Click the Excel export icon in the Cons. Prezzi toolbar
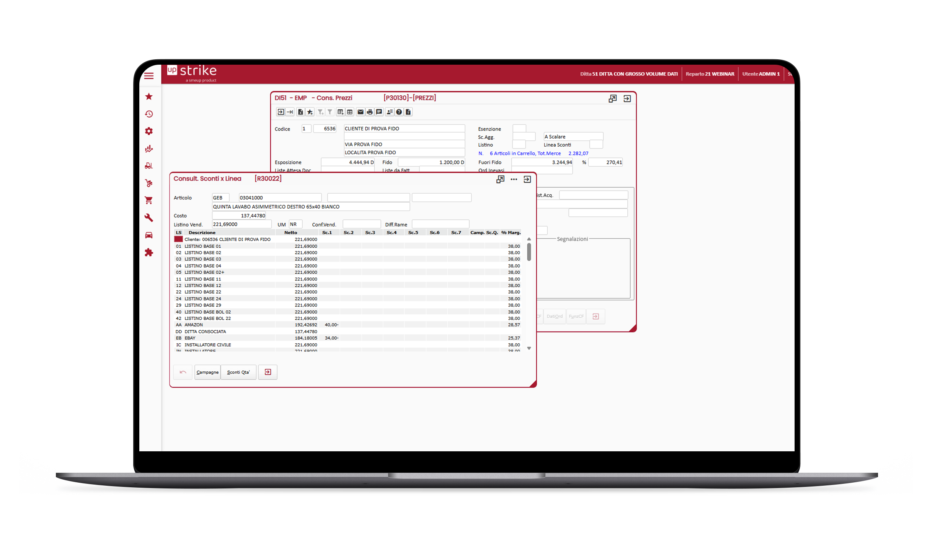 click(300, 112)
